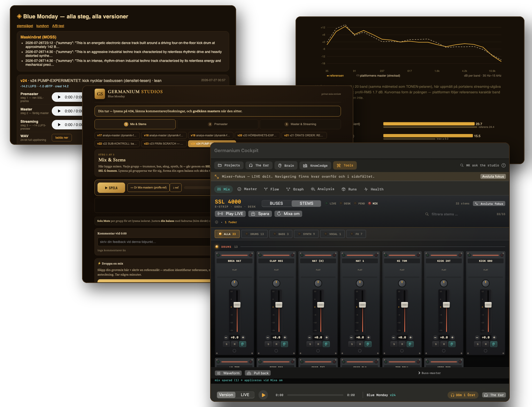Expand the Buss-master section
The height and width of the screenshot is (407, 532).
pyautogui.click(x=430, y=373)
